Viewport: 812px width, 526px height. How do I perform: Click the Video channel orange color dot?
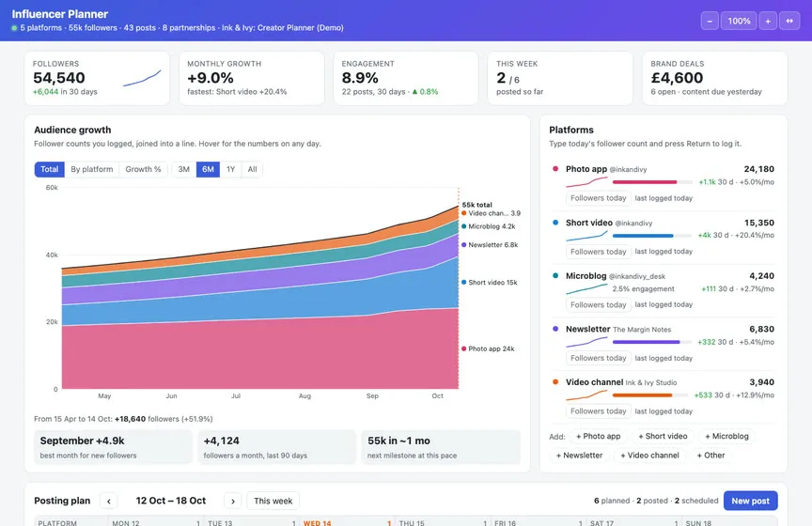(x=555, y=382)
